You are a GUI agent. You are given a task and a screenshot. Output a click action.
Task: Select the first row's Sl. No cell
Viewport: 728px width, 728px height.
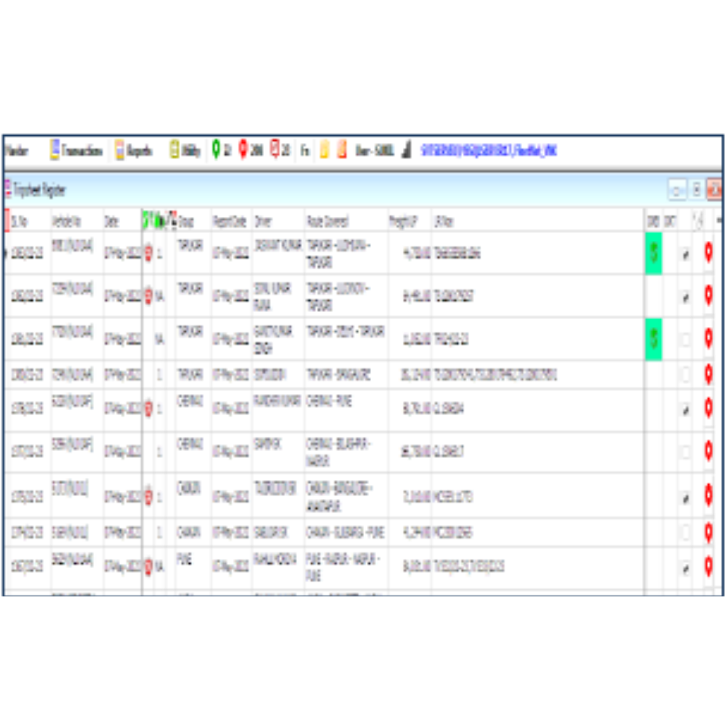coord(27,253)
